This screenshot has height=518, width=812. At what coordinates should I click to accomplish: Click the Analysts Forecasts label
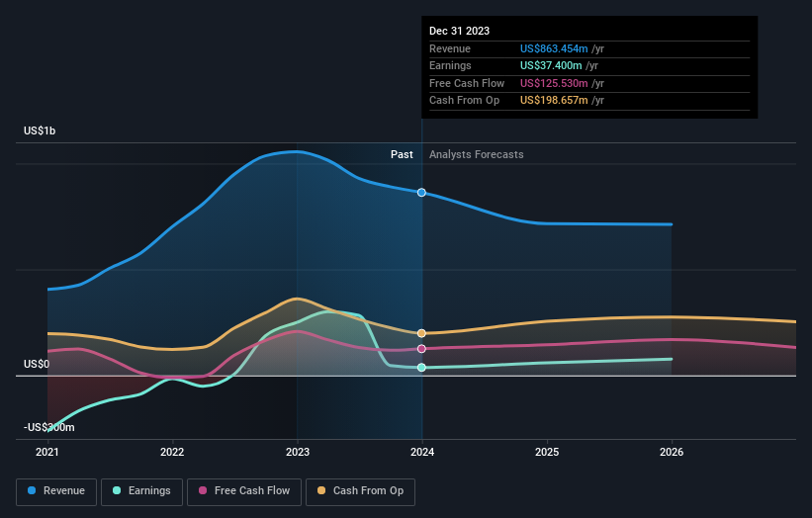tap(477, 155)
